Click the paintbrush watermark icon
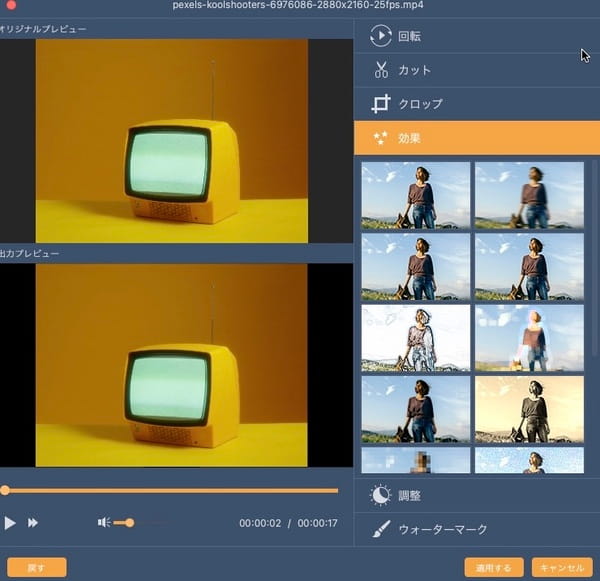Viewport: 600px width, 581px height. coord(381,529)
